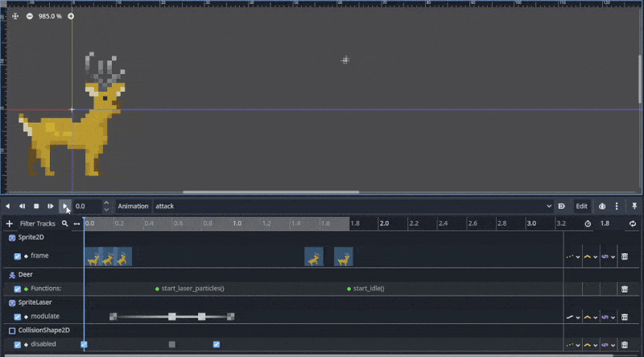
Task: Click the Filter Tracks search magnifier icon
Action: (64, 224)
